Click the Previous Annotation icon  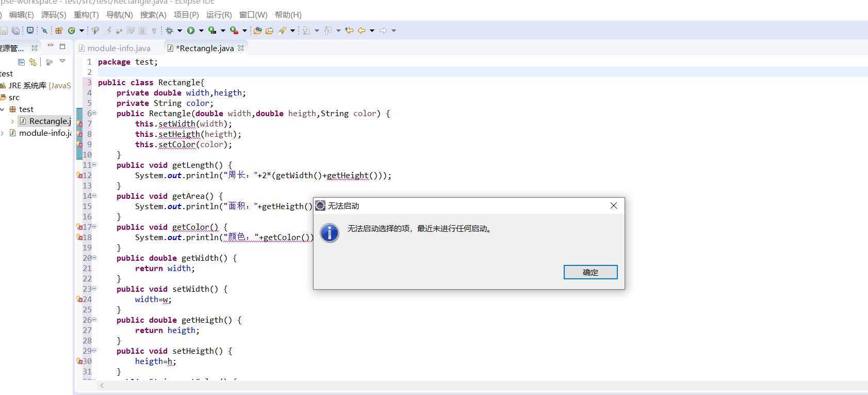(328, 30)
